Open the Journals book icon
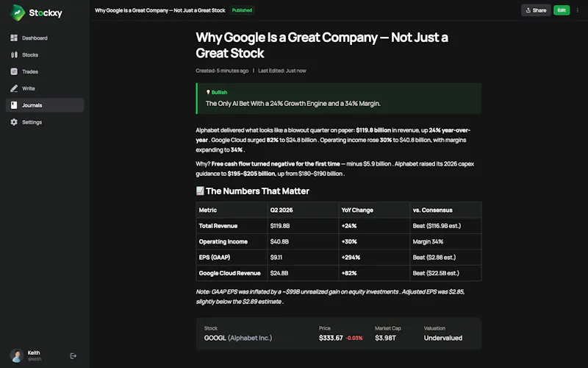Image resolution: width=588 pixels, height=368 pixels. (x=14, y=105)
